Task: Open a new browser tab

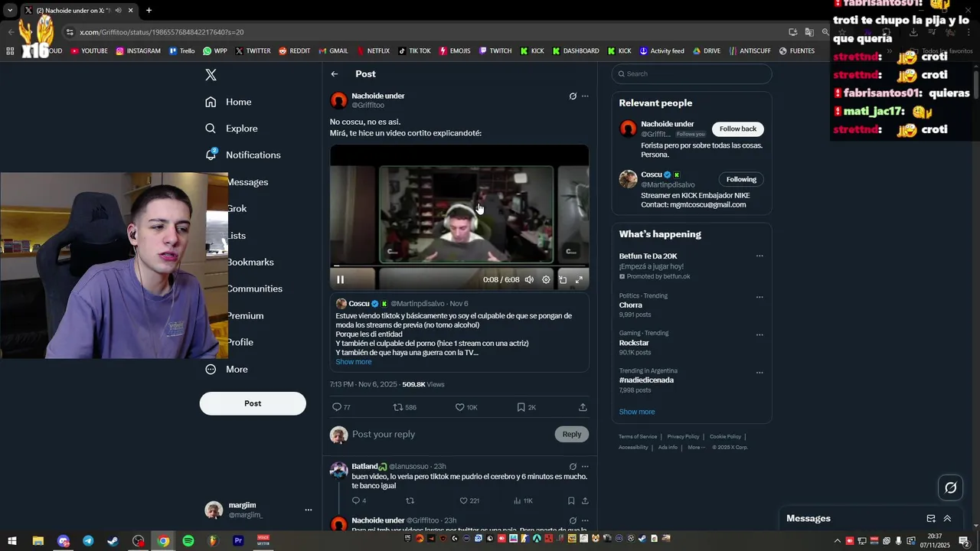Action: coord(149,11)
